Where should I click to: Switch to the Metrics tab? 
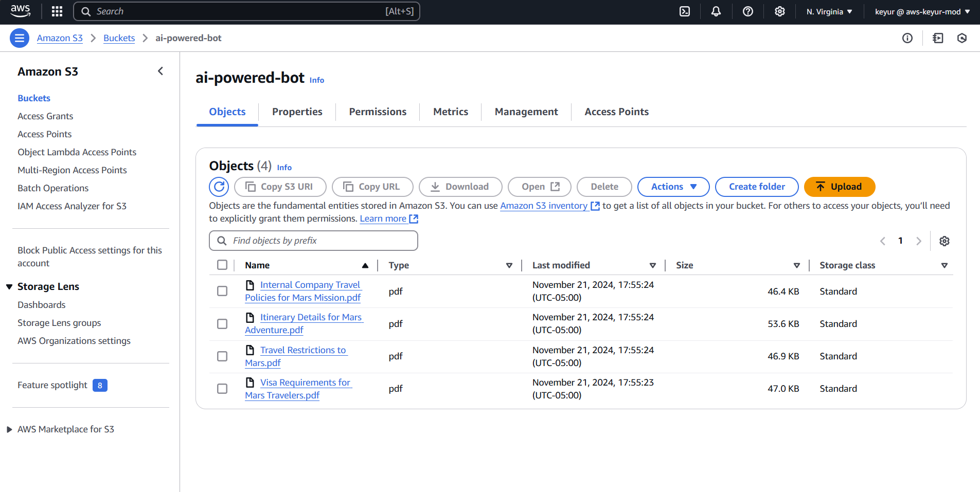coord(451,112)
